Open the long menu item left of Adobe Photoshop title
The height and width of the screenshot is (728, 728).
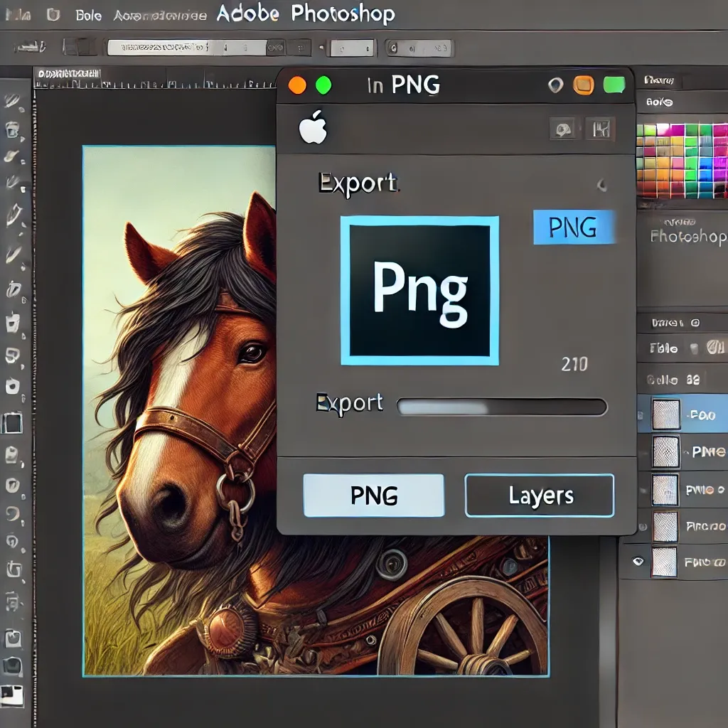click(x=160, y=16)
